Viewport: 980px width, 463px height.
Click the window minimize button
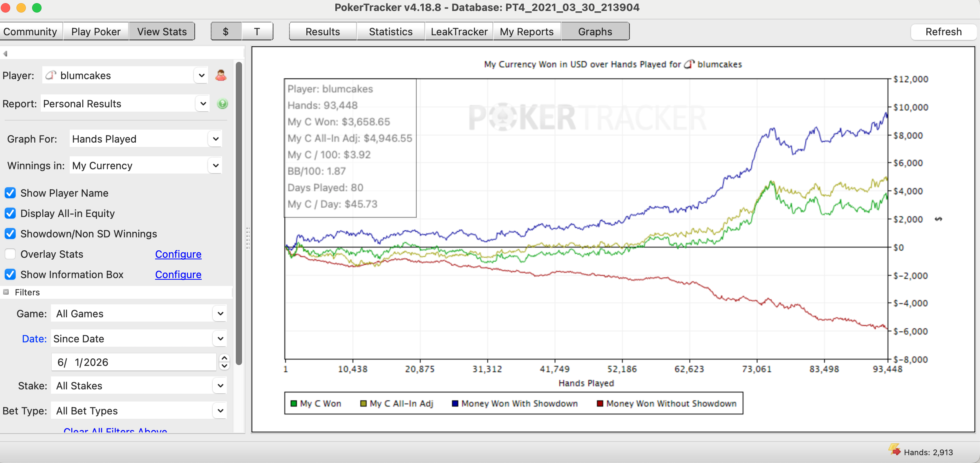click(x=21, y=7)
